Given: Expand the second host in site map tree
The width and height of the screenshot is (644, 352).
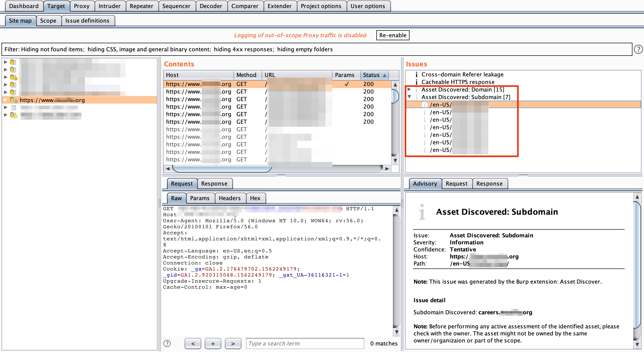Looking at the screenshot, I should click(6, 70).
